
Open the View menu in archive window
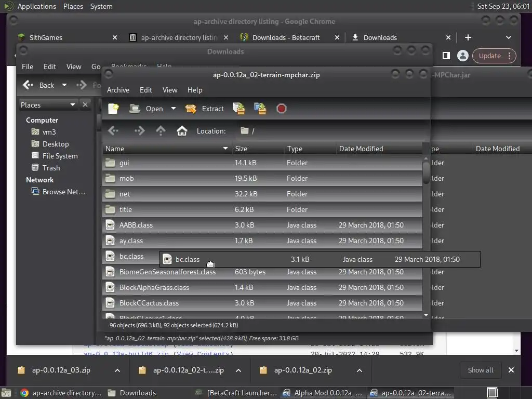point(170,90)
